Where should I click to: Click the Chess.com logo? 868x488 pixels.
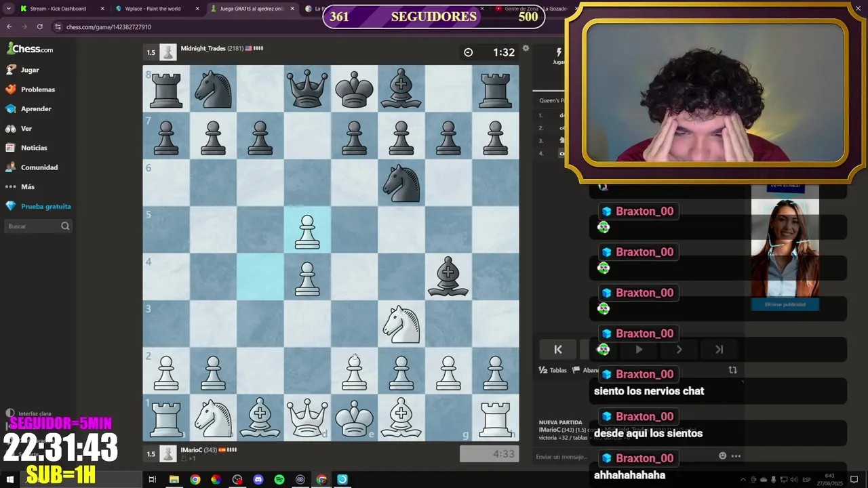[x=30, y=49]
